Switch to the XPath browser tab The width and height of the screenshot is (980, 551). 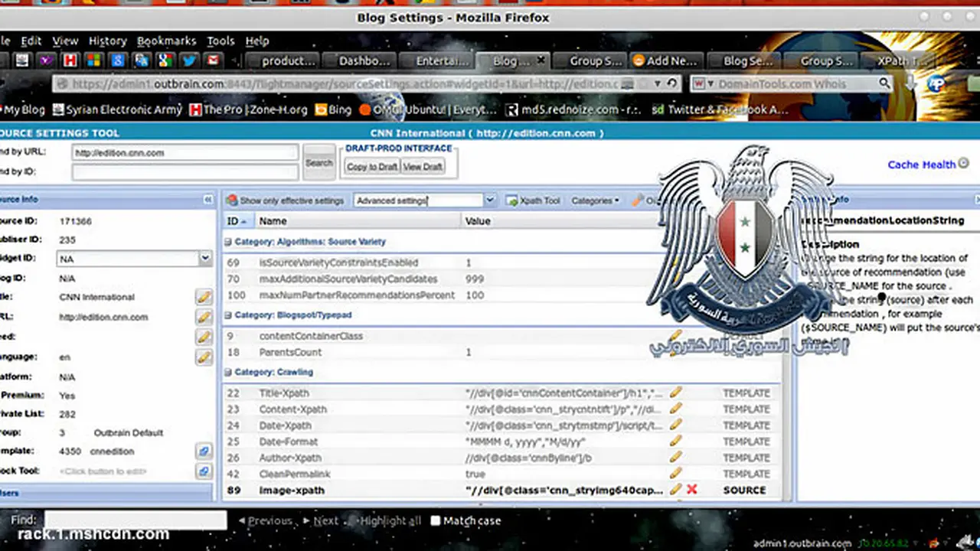pyautogui.click(x=897, y=60)
